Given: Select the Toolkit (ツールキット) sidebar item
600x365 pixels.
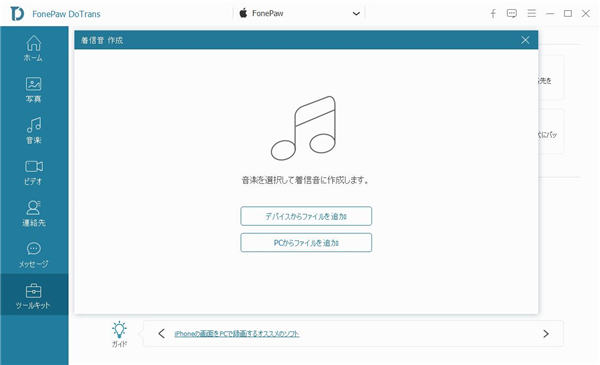Looking at the screenshot, I should tap(34, 296).
